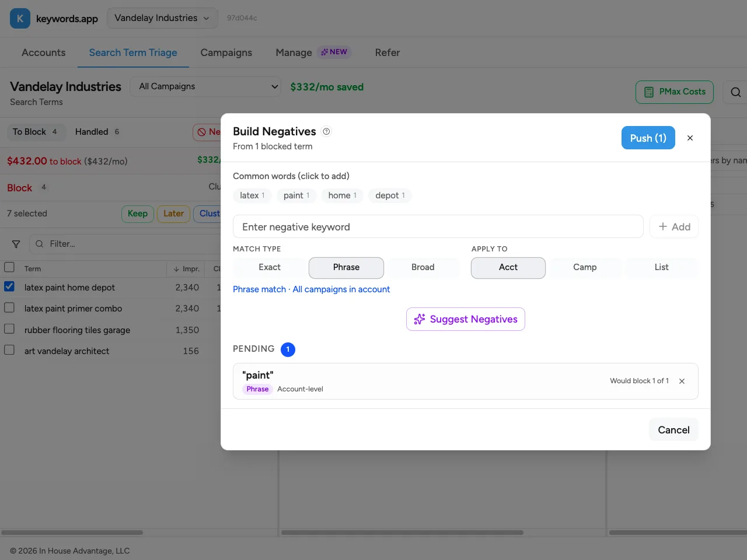Select Broad match type
Image resolution: width=747 pixels, height=560 pixels.
pyautogui.click(x=423, y=267)
